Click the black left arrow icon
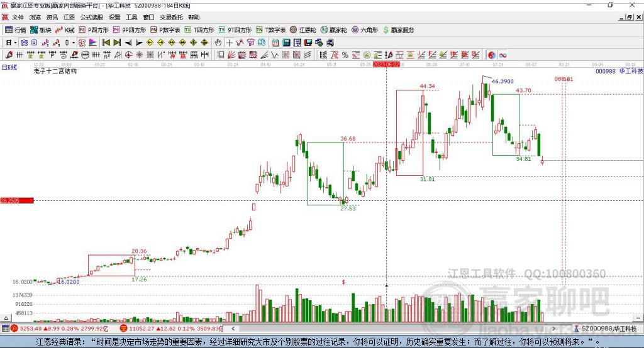The width and height of the screenshot is (644, 348). [128, 43]
